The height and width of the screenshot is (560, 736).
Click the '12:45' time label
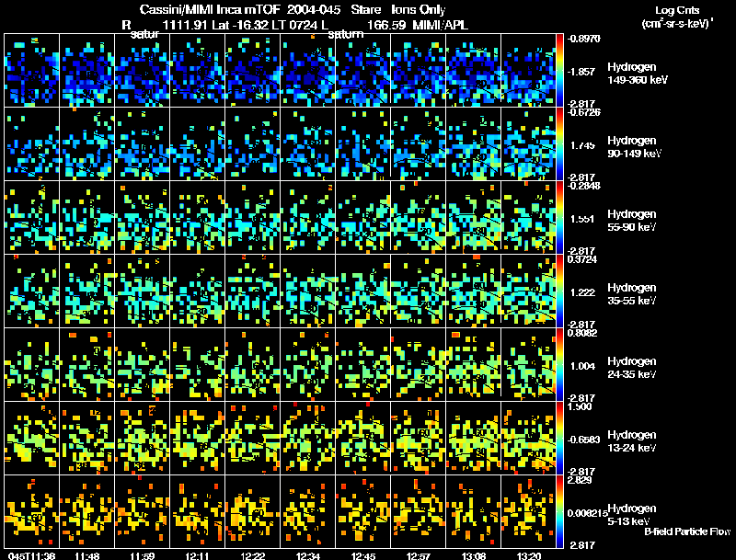point(362,555)
